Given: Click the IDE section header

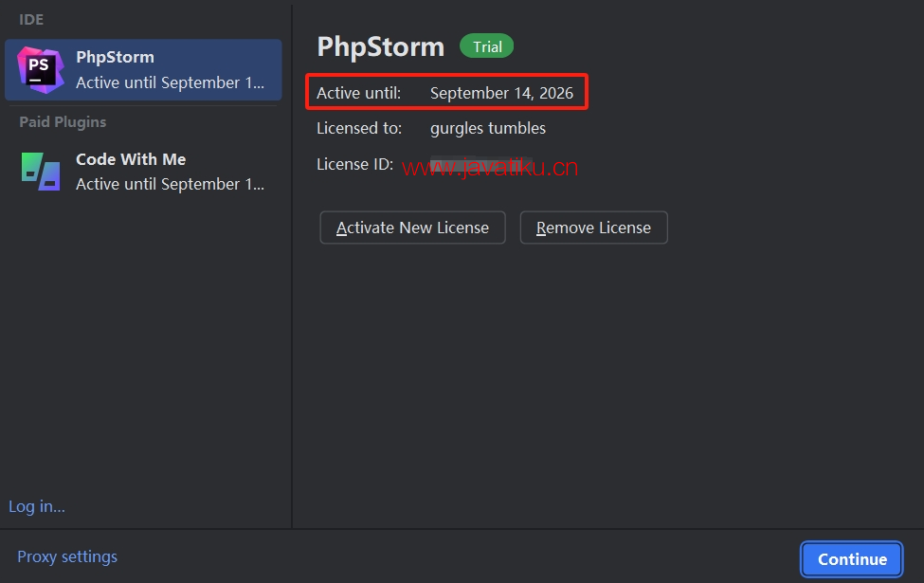Looking at the screenshot, I should pyautogui.click(x=31, y=20).
